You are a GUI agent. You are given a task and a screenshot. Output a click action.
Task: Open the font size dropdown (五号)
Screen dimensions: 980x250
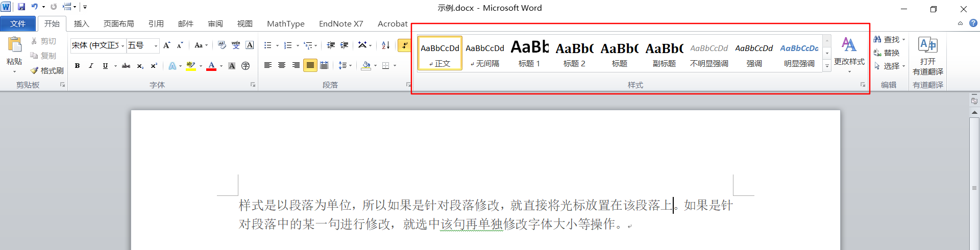pos(156,46)
